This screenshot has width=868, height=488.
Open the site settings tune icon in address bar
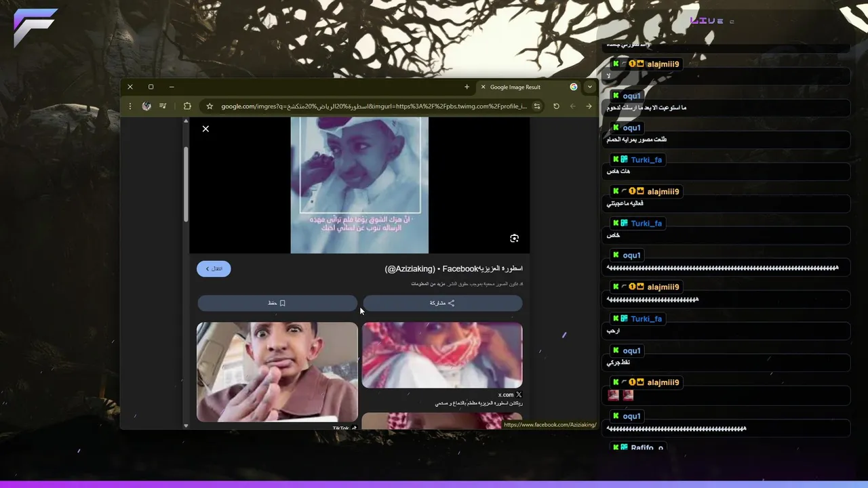coord(537,106)
